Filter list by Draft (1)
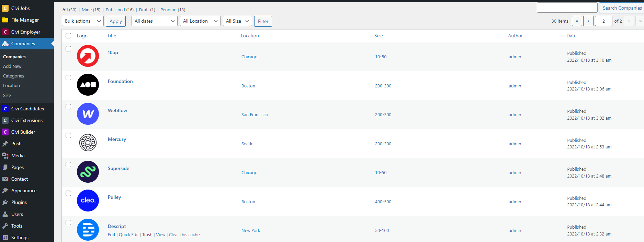 point(147,10)
